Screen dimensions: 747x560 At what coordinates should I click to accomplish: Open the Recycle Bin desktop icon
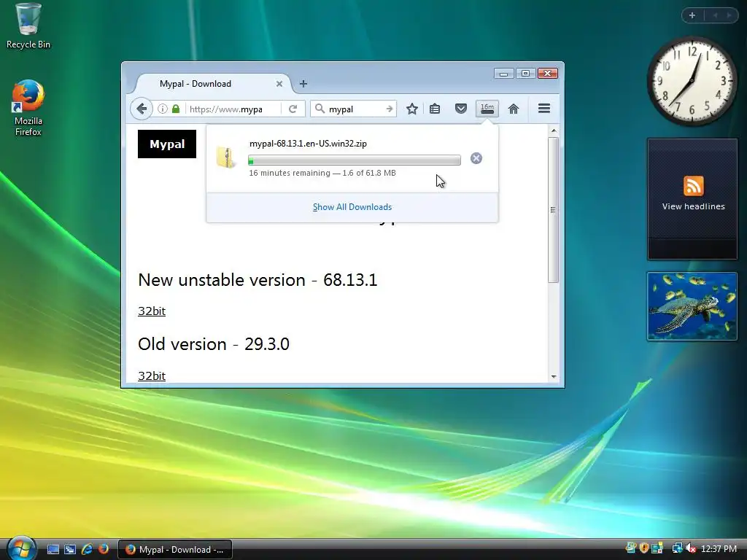pos(28,26)
